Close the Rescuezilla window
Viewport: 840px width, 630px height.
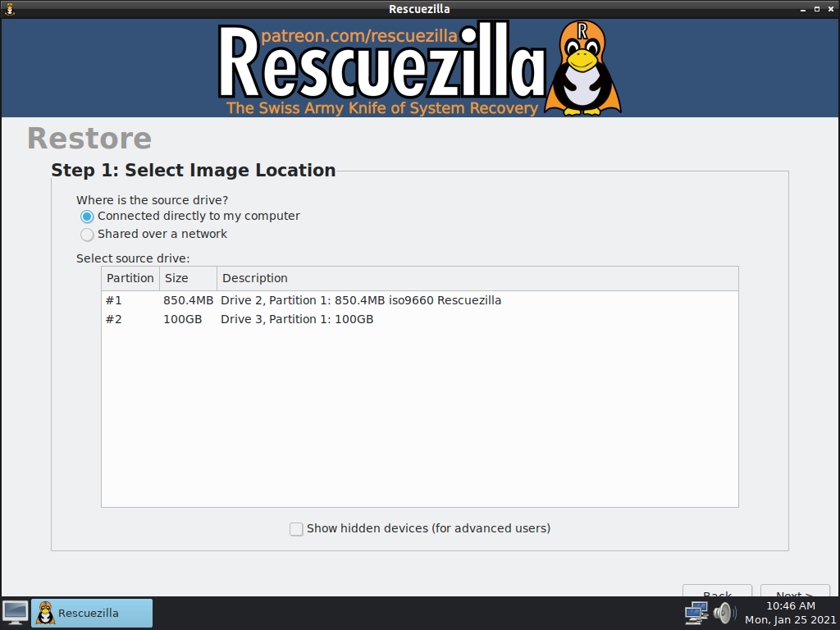tap(831, 9)
